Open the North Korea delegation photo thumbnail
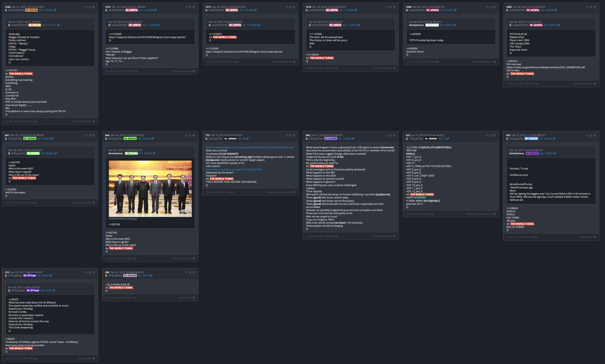Viewport: 605px width, 364px height. pos(150,189)
